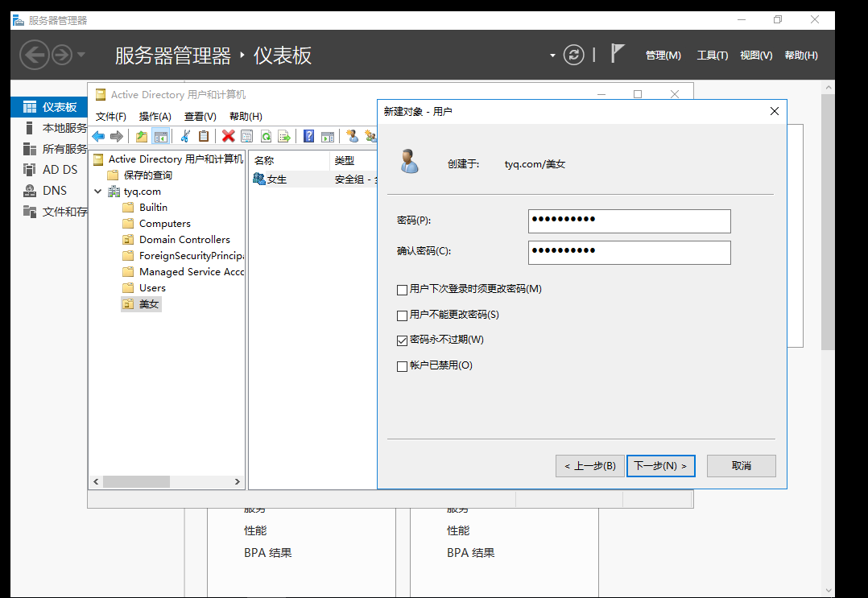Click the blue Help question mark icon
Screen dimensions: 868x598
309,136
